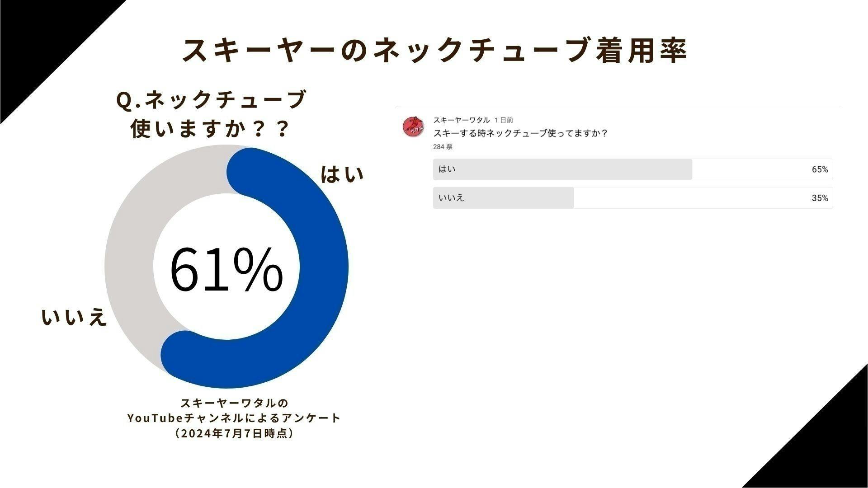Open the スキーヤーワタル channel name

(460, 120)
